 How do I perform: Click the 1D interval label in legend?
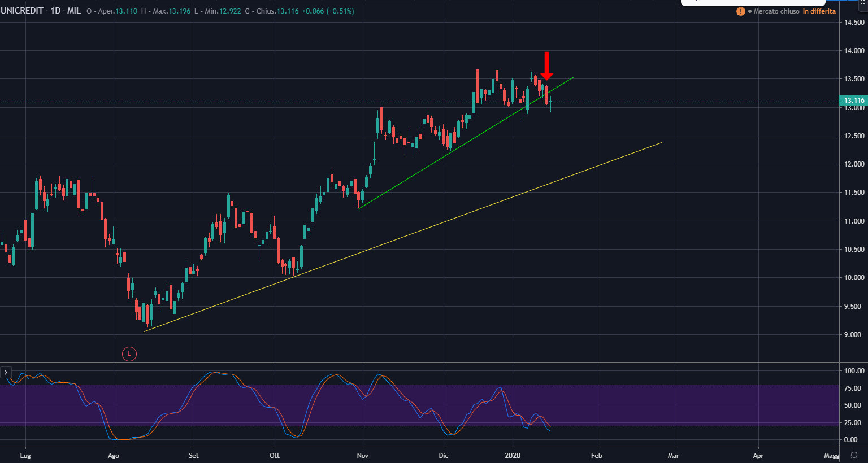[55, 11]
